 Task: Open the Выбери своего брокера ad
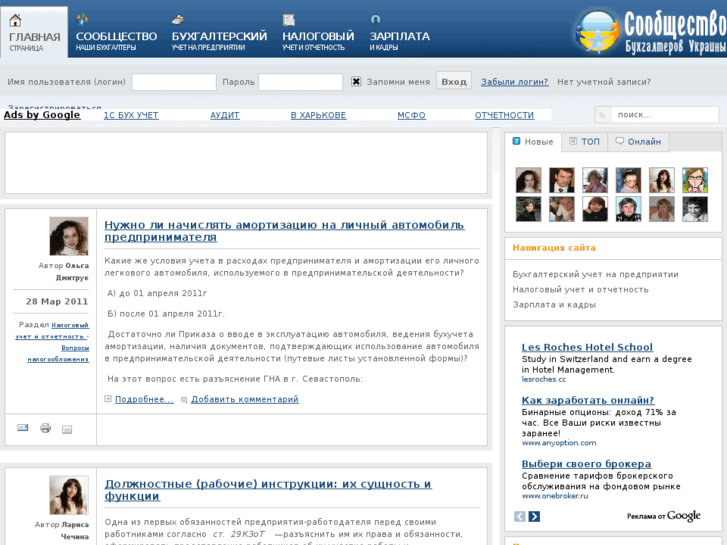[587, 464]
